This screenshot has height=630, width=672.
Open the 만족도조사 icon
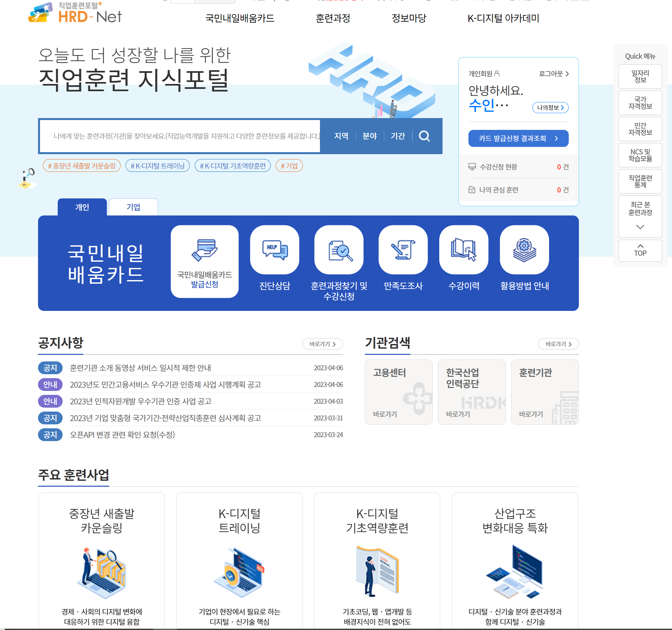click(x=403, y=250)
